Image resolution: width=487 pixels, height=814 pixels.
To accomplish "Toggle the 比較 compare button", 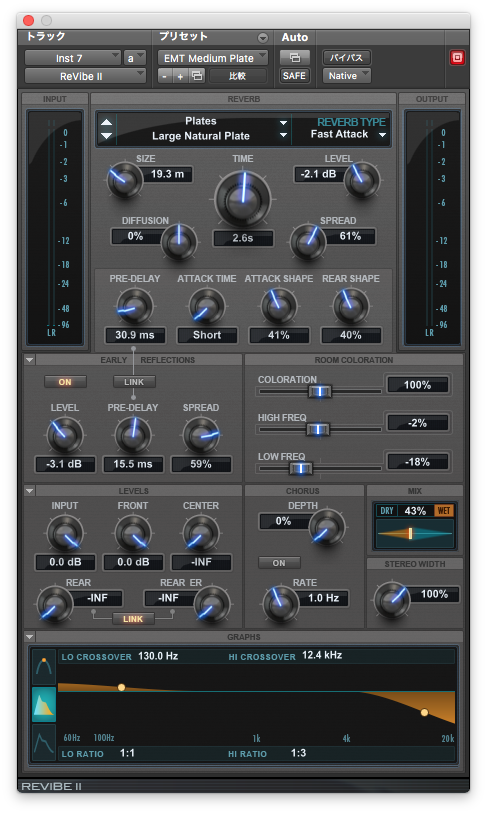I will pyautogui.click(x=237, y=76).
